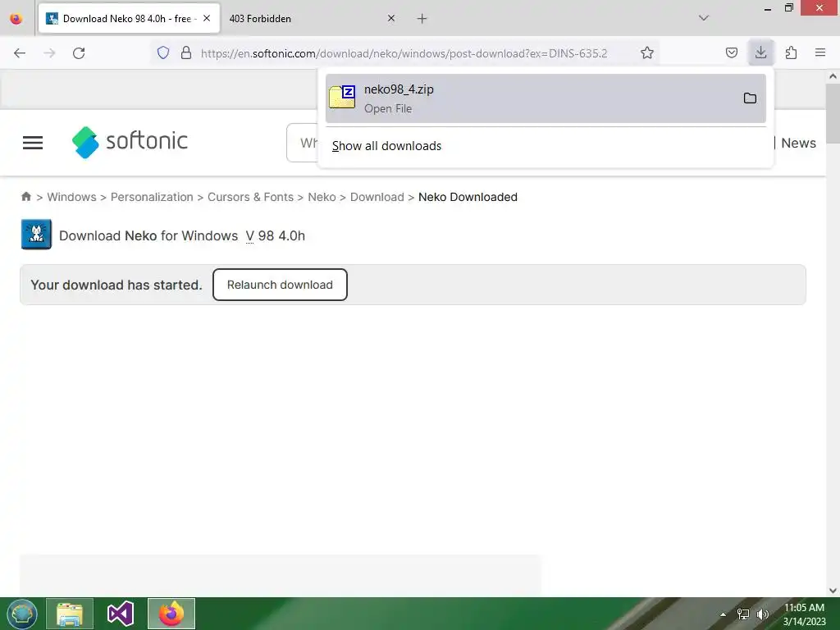Open the volume tray icon
This screenshot has width=840, height=630.
pyautogui.click(x=762, y=614)
